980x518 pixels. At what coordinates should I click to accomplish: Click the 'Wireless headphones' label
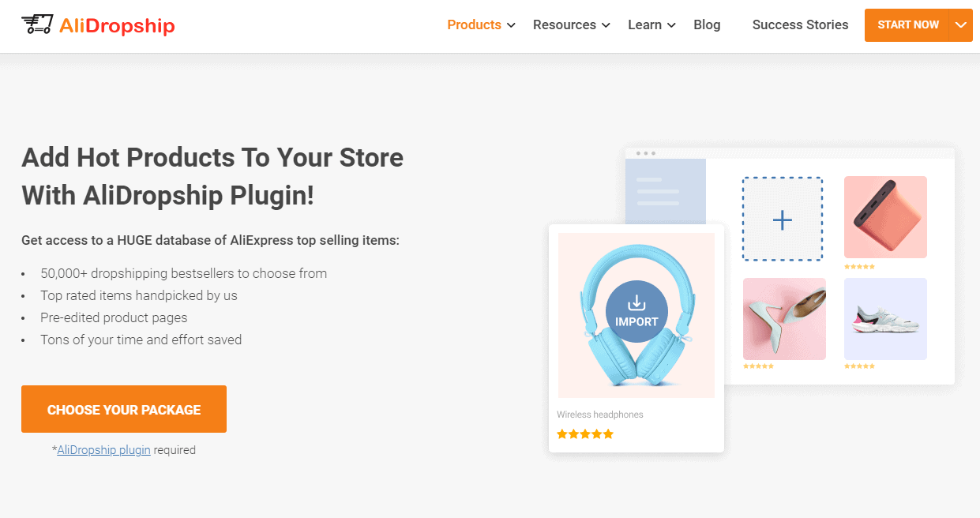click(x=600, y=415)
